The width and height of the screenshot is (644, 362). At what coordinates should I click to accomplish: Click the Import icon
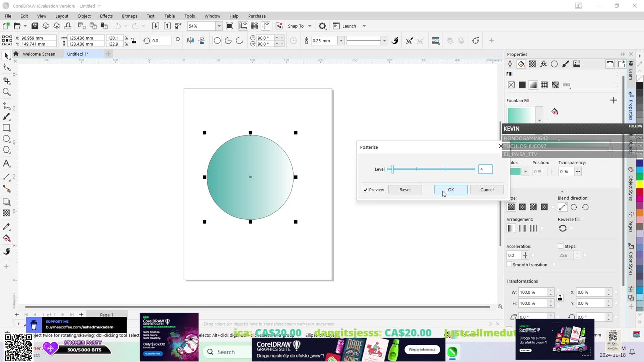click(156, 26)
